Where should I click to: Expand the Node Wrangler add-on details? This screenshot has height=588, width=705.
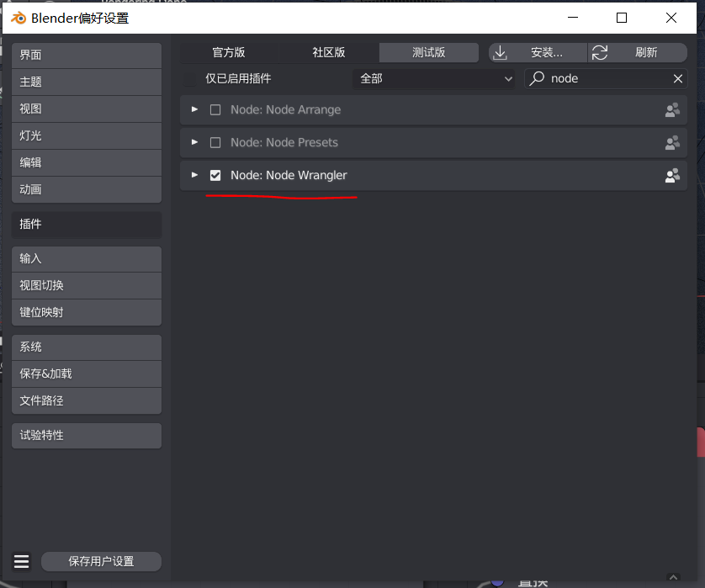point(194,175)
